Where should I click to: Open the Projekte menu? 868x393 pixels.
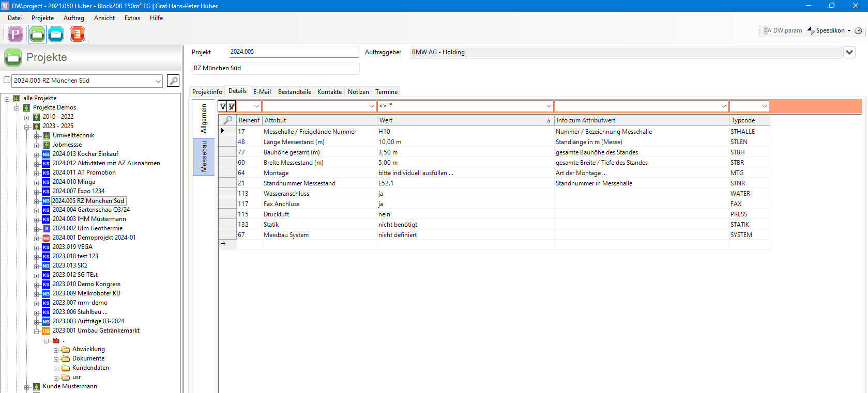(42, 18)
